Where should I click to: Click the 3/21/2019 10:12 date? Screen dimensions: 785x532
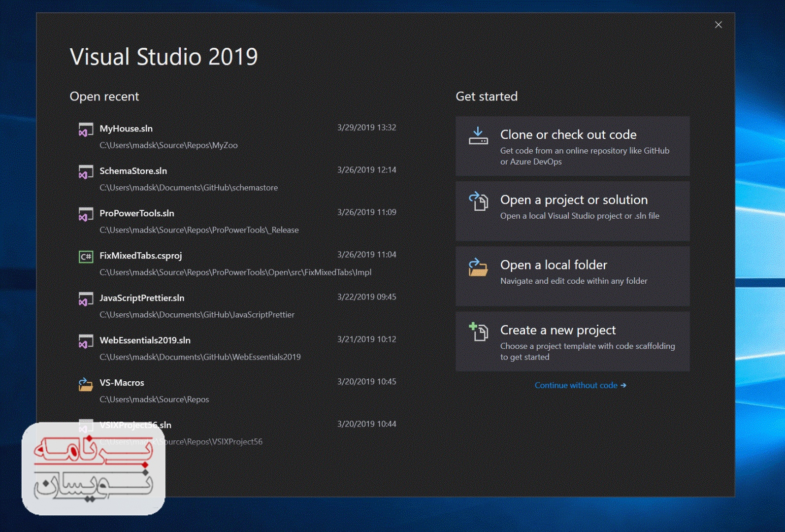[366, 339]
